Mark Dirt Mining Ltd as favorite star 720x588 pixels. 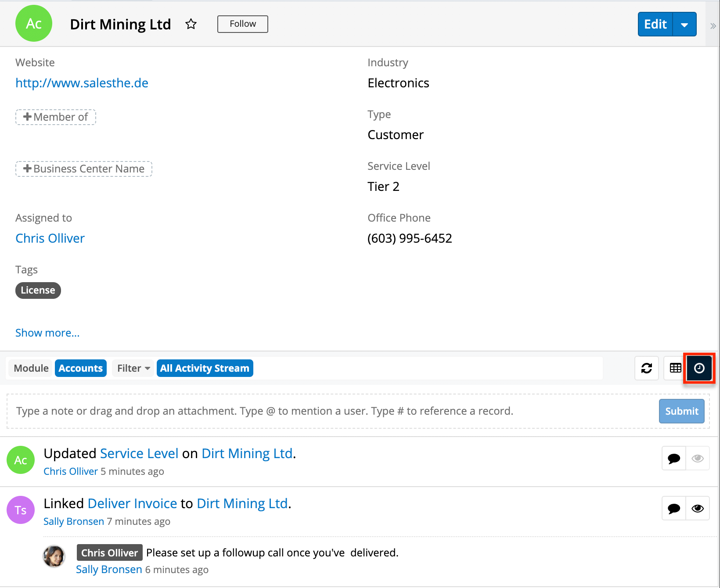point(191,24)
